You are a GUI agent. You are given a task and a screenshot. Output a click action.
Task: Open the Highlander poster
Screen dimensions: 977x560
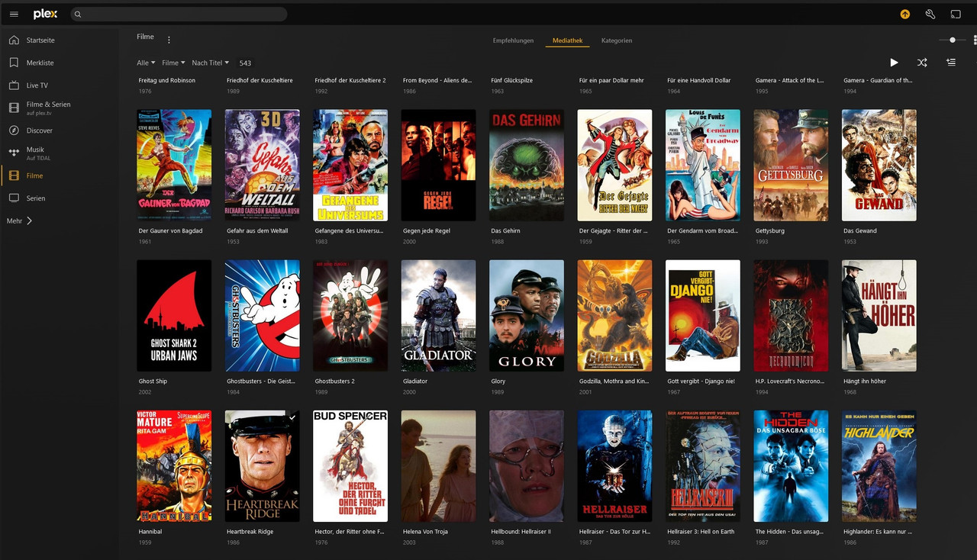(879, 465)
